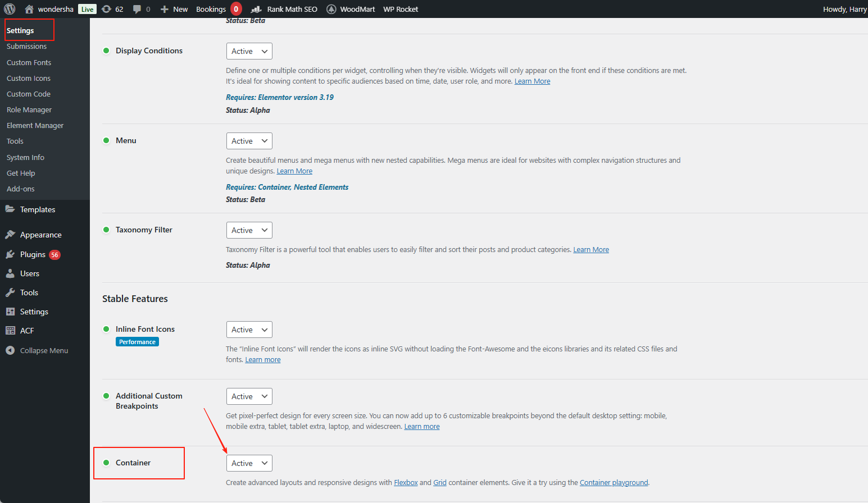
Task: Change Taxonomy Filter status dropdown
Action: click(249, 230)
